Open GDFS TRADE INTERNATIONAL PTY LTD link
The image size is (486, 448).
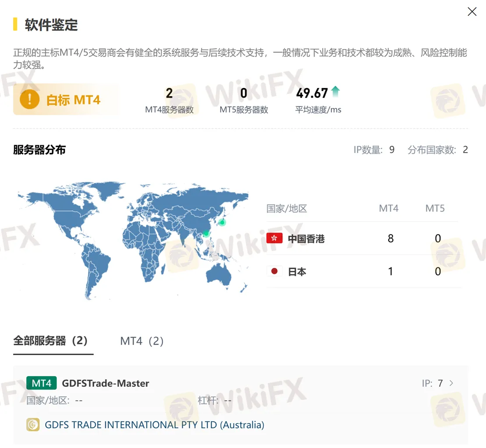click(154, 425)
